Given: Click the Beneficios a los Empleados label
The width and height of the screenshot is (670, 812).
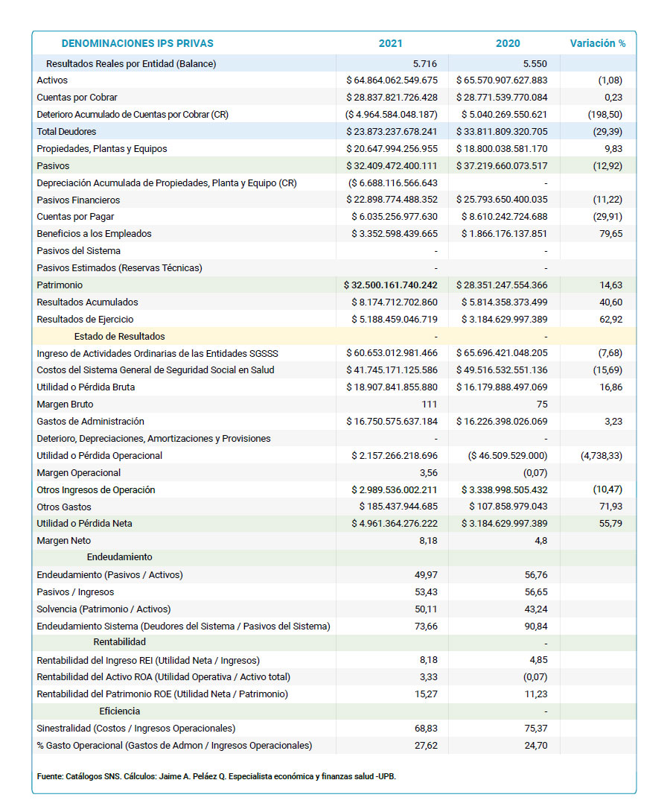Looking at the screenshot, I should click(94, 234).
